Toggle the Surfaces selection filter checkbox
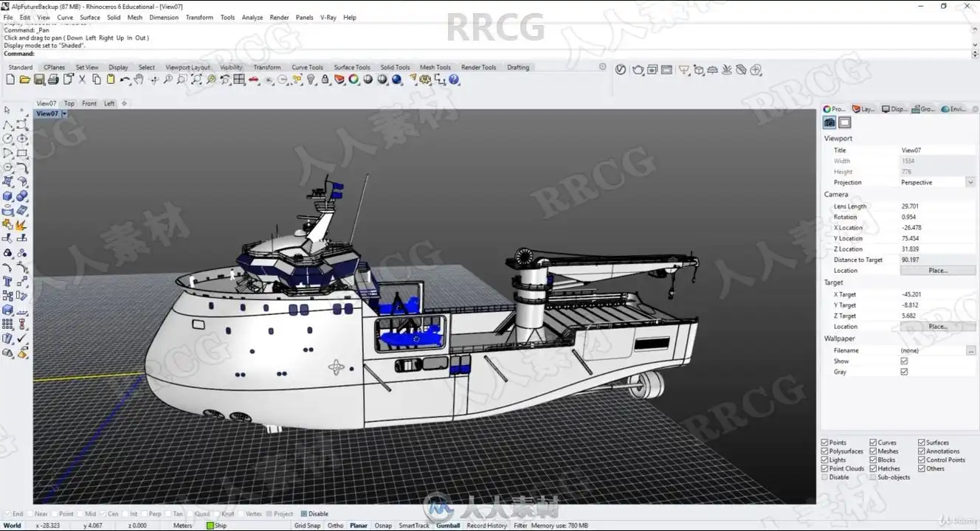 922,442
